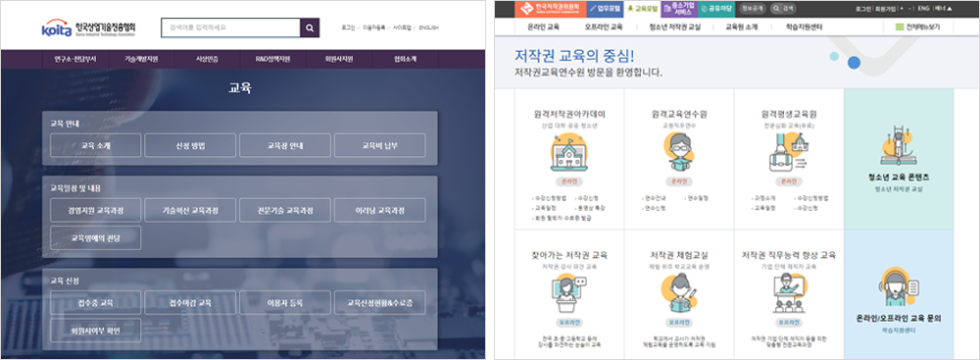This screenshot has height=360, width=980.
Task: Click the 찾아가는 저작권 교육 lecturer icon
Action: click(568, 294)
